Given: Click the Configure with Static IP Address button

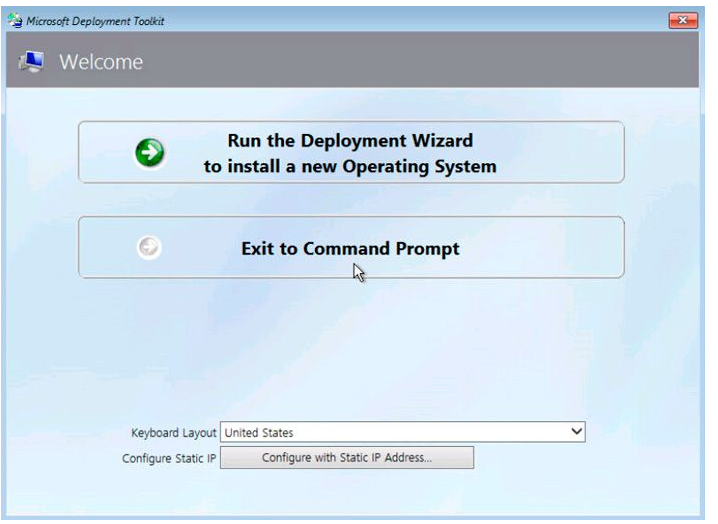Looking at the screenshot, I should tap(347, 458).
